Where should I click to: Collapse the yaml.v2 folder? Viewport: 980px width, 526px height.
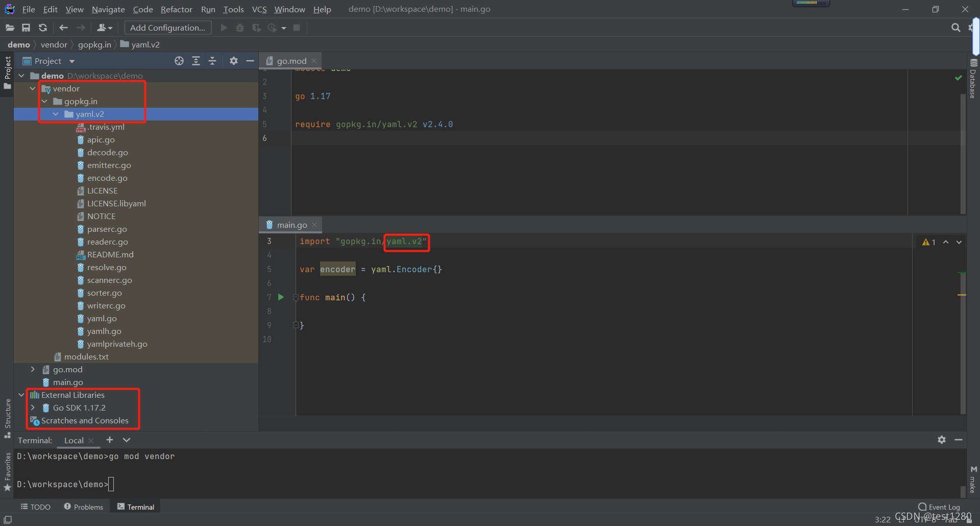click(x=56, y=114)
